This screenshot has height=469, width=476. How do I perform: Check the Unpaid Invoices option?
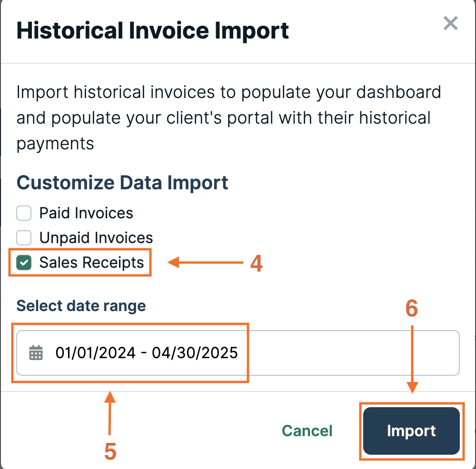[x=23, y=238]
